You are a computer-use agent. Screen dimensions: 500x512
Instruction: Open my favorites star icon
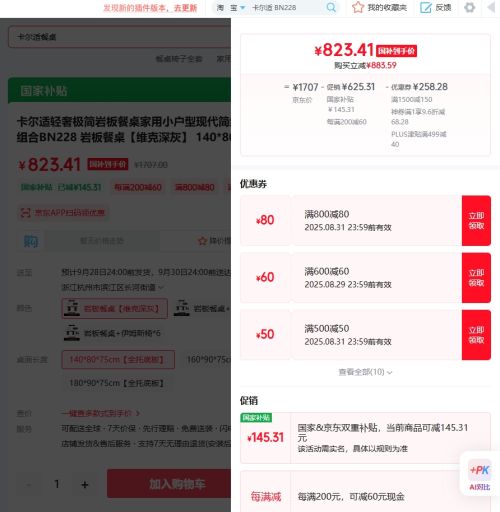click(x=358, y=7)
